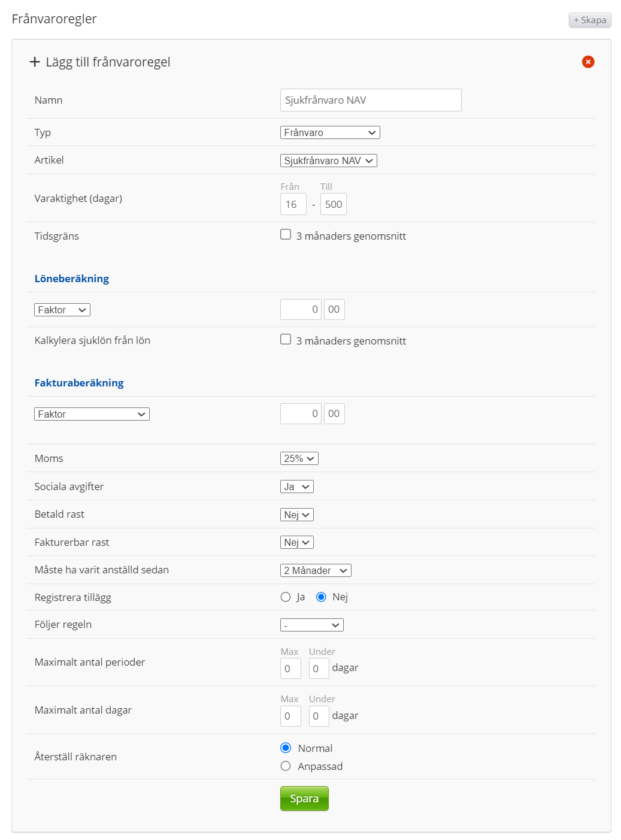
Task: Enable Tidsgräns 3 månaders genomsnitt checkbox
Action: coord(286,235)
